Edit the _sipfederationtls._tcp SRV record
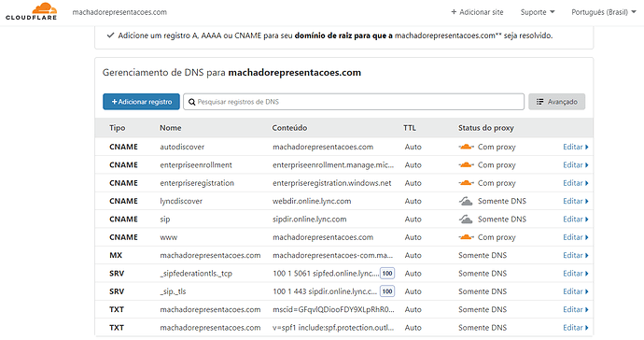Screen dimensions: 644x340 coord(576,274)
